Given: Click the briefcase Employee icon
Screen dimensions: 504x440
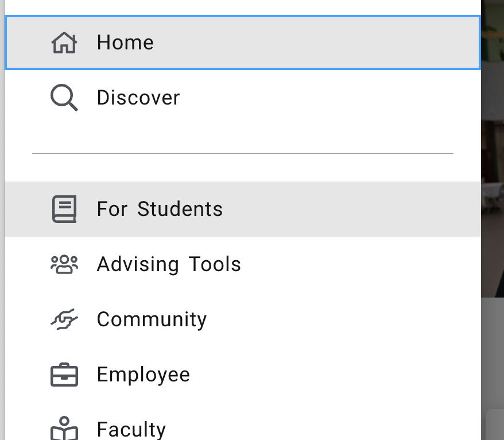Looking at the screenshot, I should (64, 375).
